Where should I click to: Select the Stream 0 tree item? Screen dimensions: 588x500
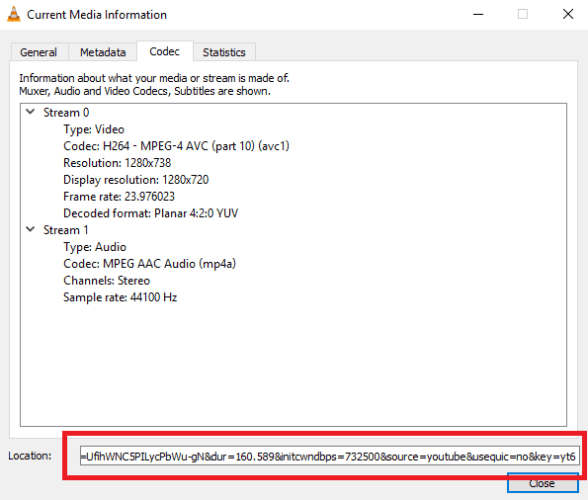(66, 113)
